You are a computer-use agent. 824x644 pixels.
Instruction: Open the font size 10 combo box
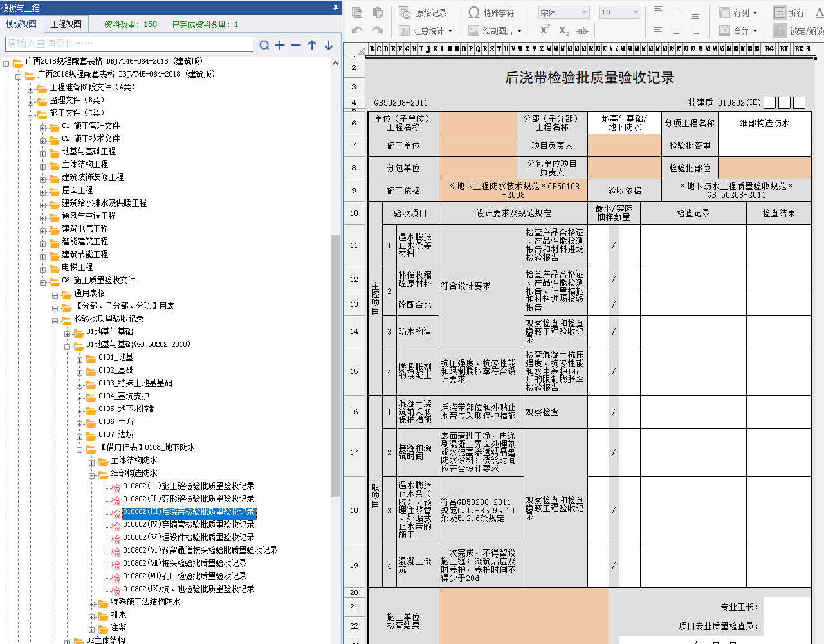coord(620,13)
